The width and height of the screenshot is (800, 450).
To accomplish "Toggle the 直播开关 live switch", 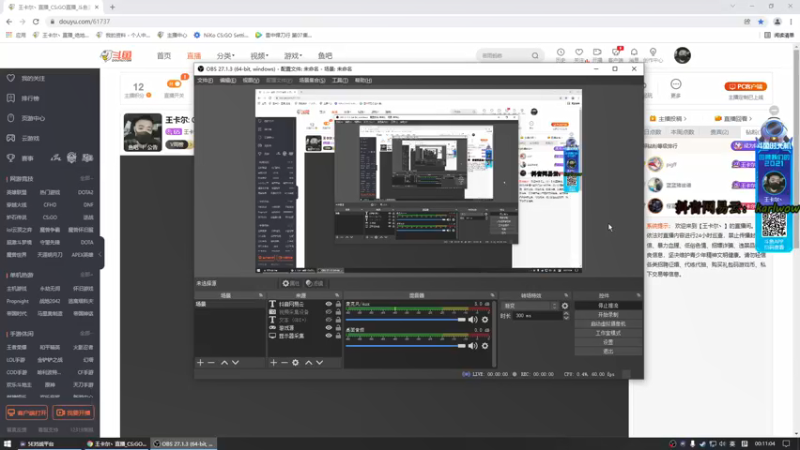I will [x=174, y=83].
